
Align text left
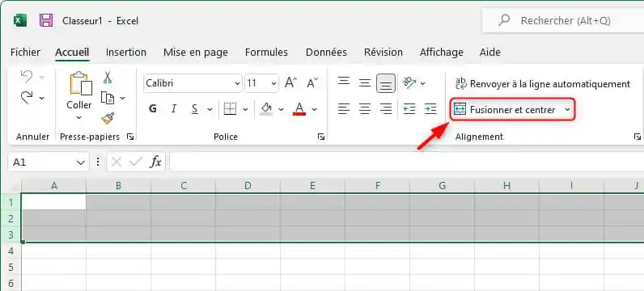344,109
